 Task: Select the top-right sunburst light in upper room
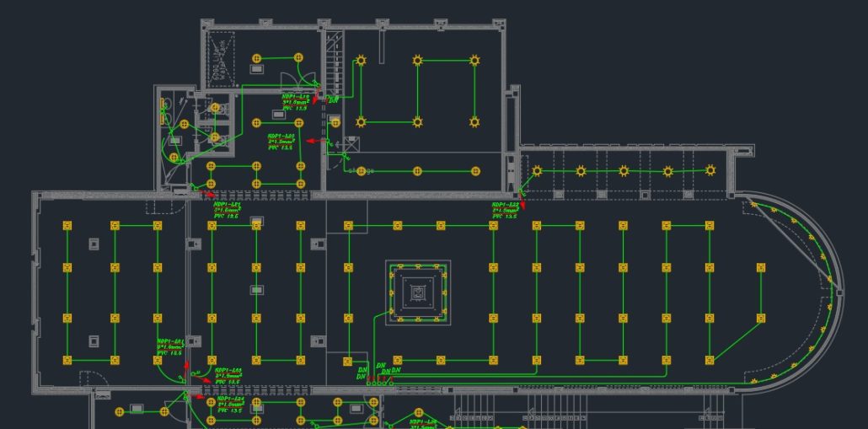[474, 61]
